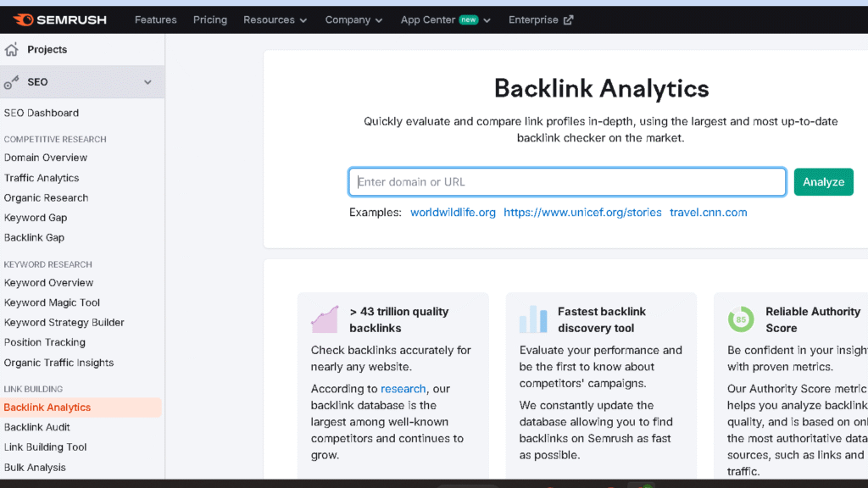Click the Semrush flame logo

click(23, 19)
